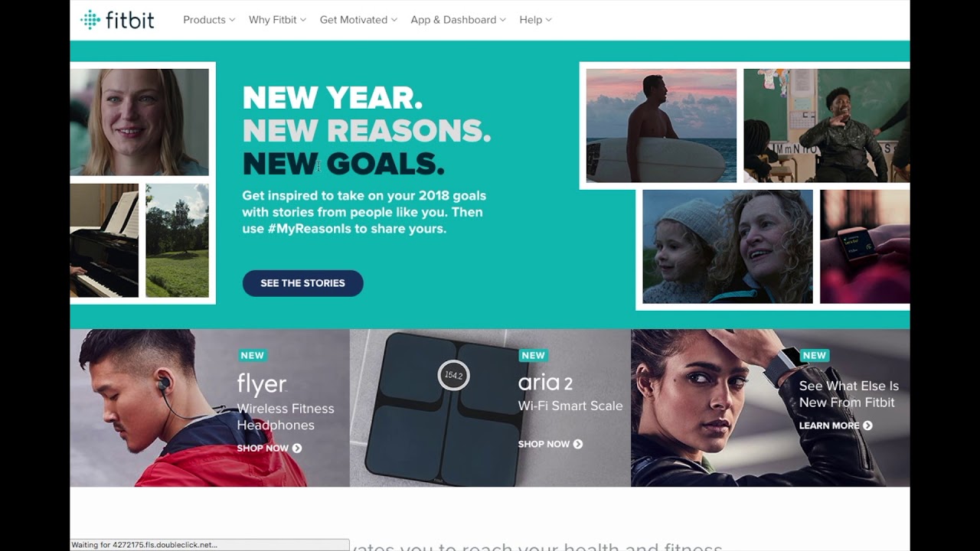The height and width of the screenshot is (551, 980).
Task: Open the piano photo thumbnail
Action: tap(104, 240)
